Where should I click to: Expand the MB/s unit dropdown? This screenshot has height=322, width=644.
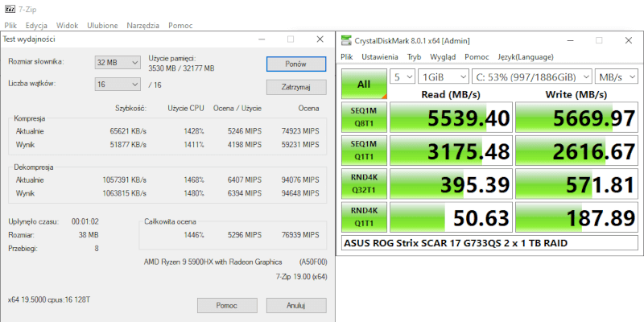pos(617,76)
